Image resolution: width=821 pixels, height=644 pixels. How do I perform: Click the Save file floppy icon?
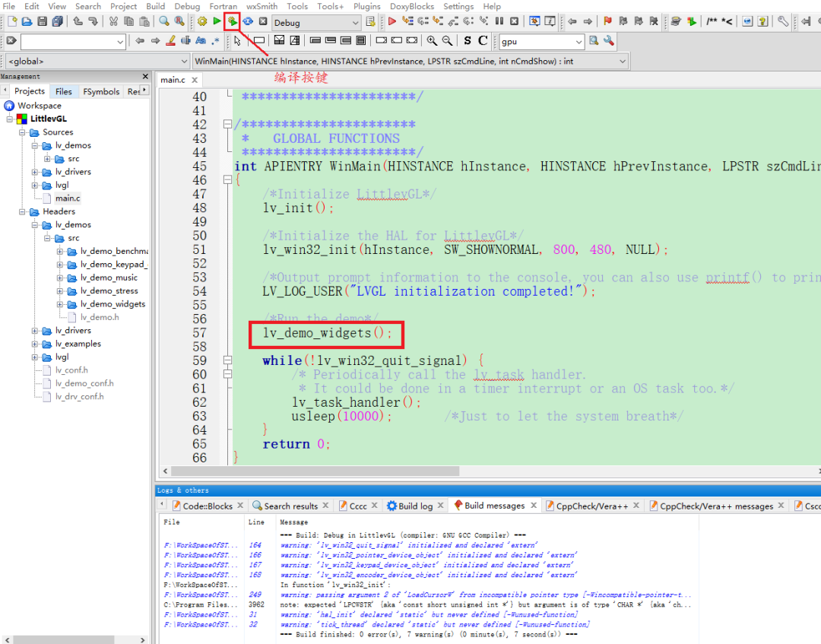click(43, 21)
